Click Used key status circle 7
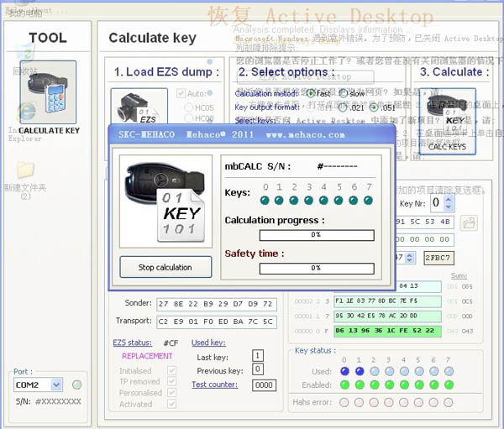 tap(449, 371)
